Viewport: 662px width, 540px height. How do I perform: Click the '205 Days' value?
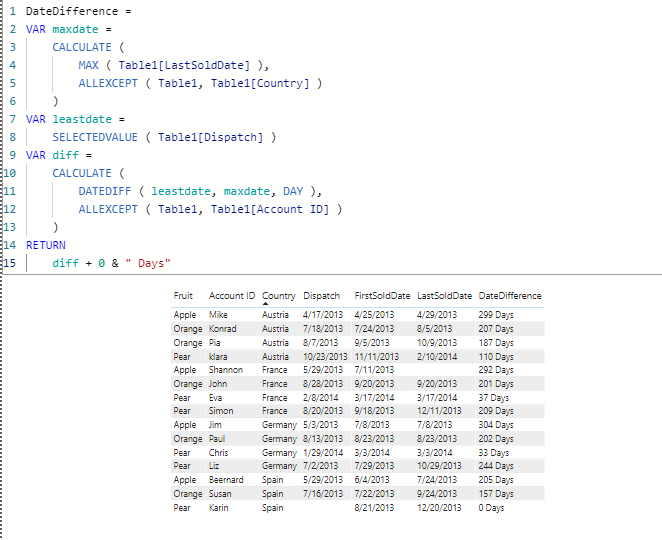(496, 480)
